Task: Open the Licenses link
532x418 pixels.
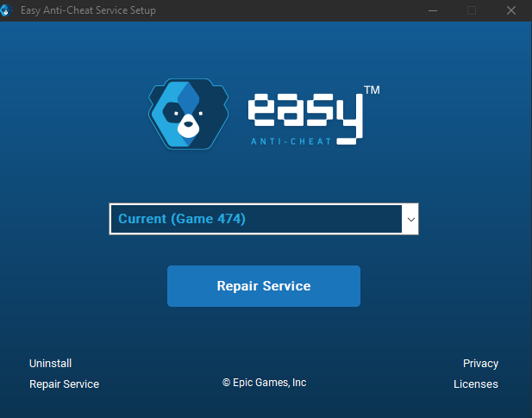Action: (x=476, y=384)
